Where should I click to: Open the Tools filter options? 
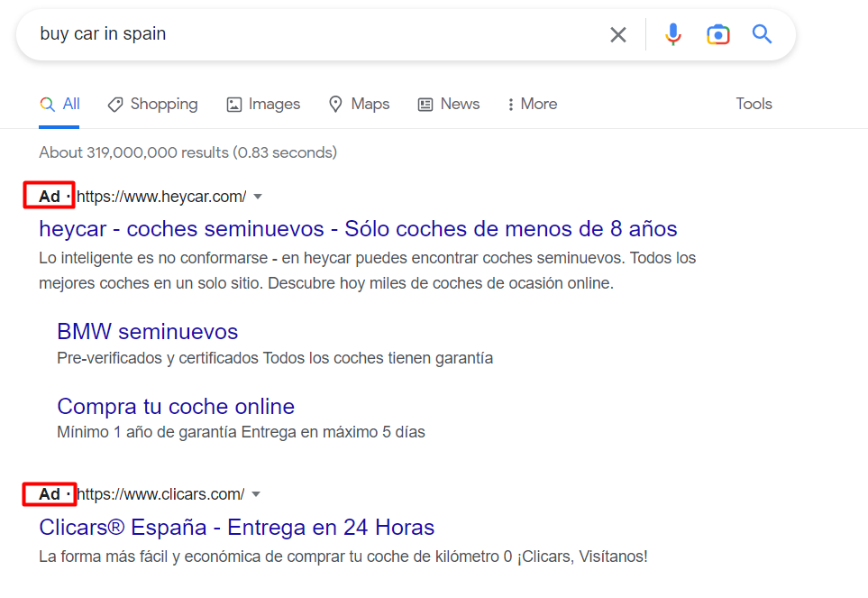(x=754, y=104)
